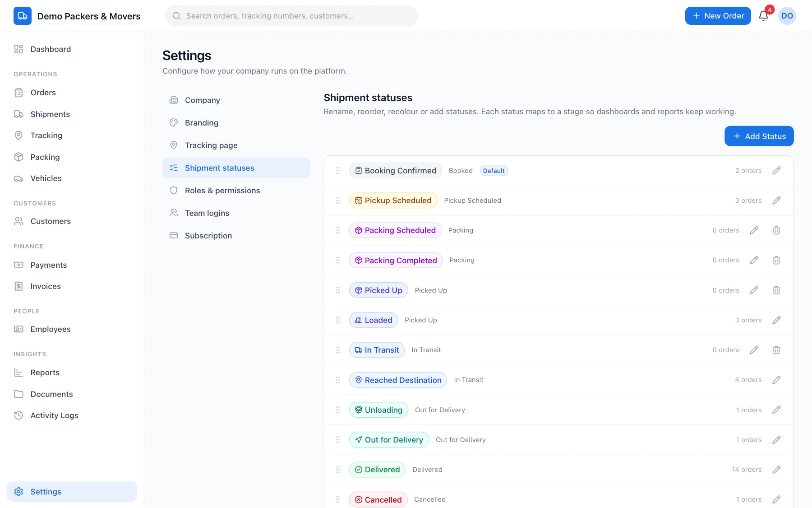Click the Demo Packers & Movers logo icon

(x=23, y=16)
